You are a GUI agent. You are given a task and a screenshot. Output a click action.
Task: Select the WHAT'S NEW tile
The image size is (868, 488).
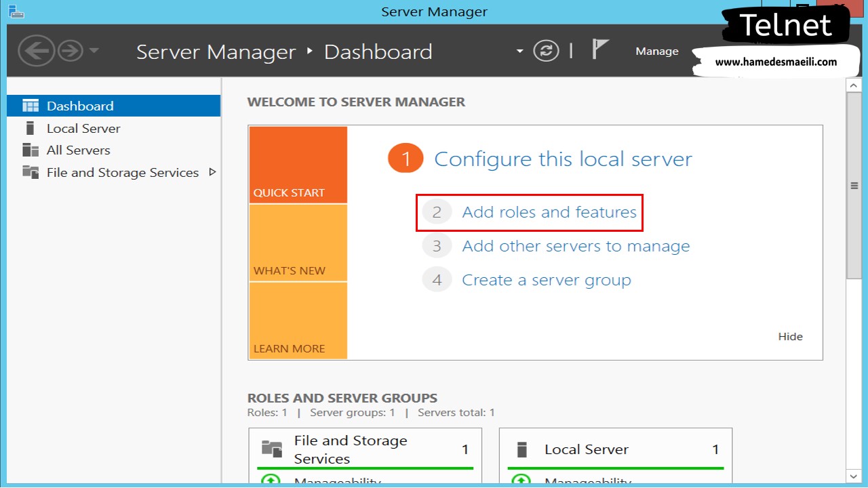coord(298,243)
